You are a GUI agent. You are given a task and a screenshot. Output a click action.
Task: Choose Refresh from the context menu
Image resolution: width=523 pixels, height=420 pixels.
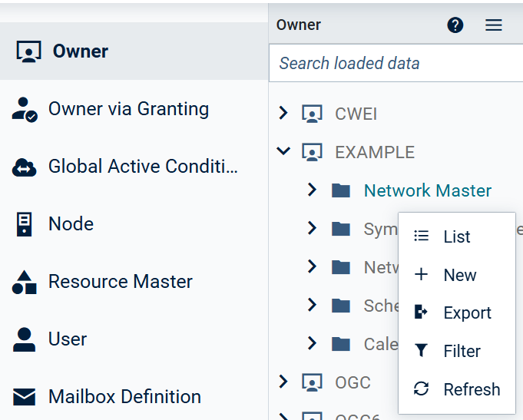(x=457, y=389)
